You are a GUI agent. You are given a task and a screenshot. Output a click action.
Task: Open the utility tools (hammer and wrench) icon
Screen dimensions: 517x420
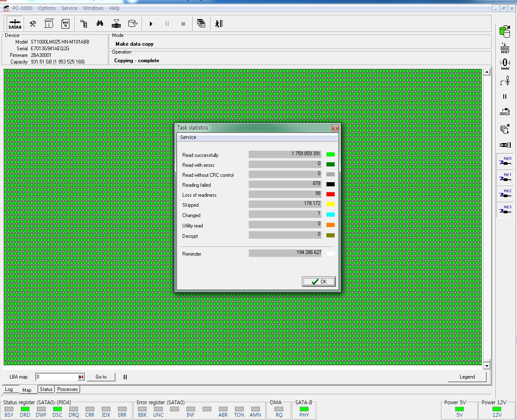tap(33, 24)
